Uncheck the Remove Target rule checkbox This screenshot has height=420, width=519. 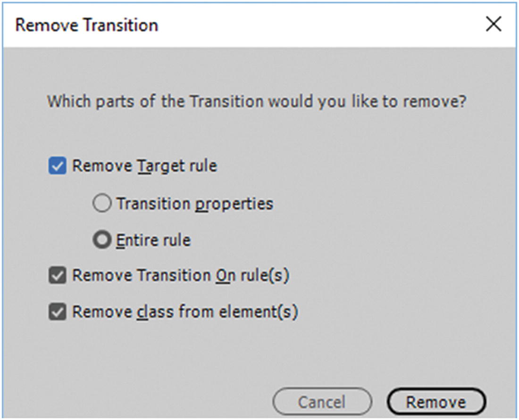pos(58,166)
